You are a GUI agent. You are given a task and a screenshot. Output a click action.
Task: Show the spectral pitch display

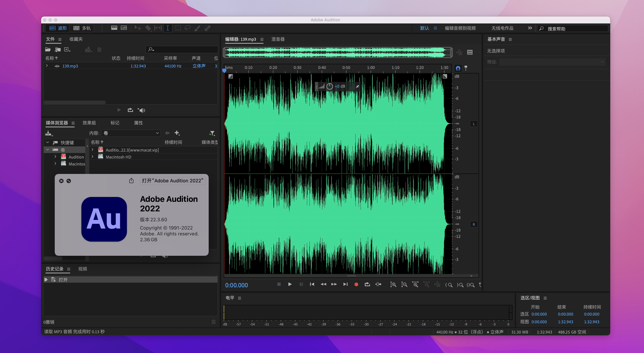tap(124, 28)
